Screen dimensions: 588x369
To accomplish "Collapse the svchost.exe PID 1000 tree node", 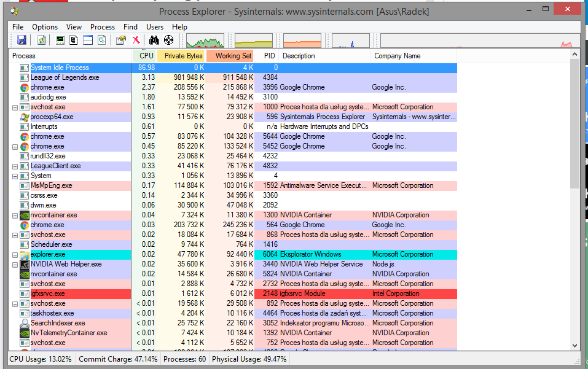I will (x=15, y=107).
